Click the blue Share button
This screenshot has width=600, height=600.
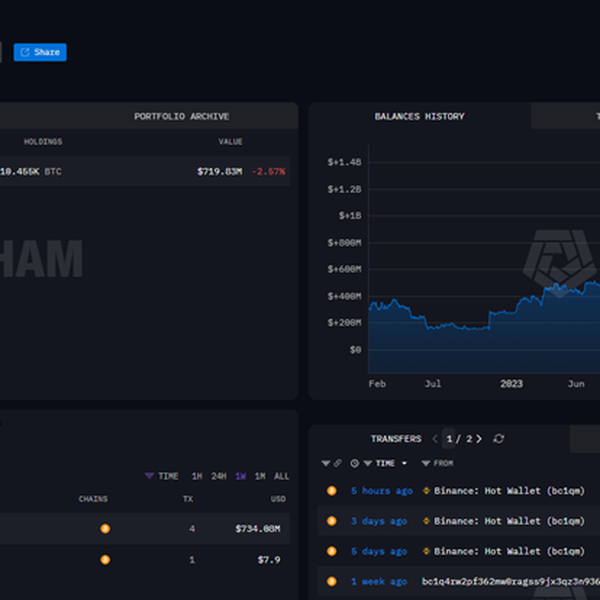[40, 52]
